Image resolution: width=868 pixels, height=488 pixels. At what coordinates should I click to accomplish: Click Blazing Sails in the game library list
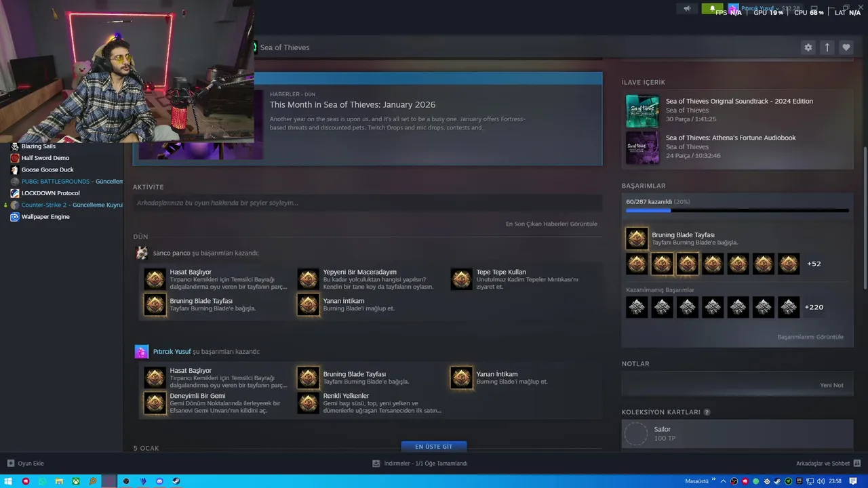(x=39, y=146)
